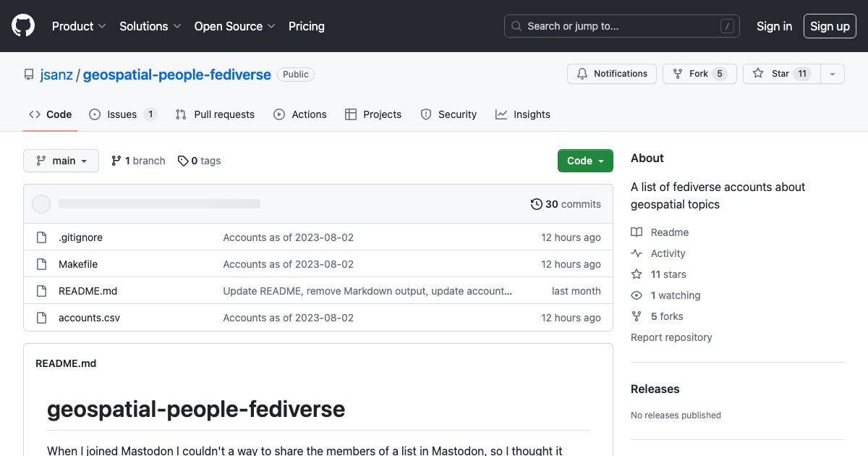Click the Report repository link
Image resolution: width=868 pixels, height=456 pixels.
coord(671,337)
